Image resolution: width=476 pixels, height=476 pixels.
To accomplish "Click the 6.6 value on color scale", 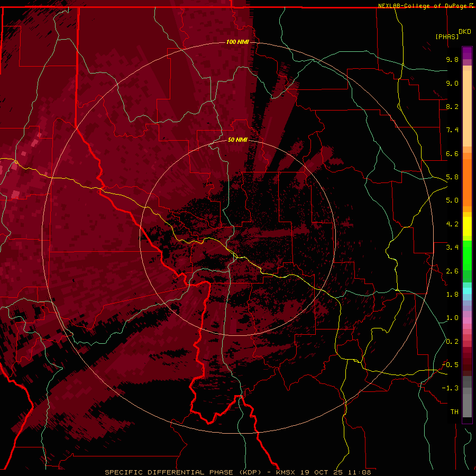I will 452,153.
